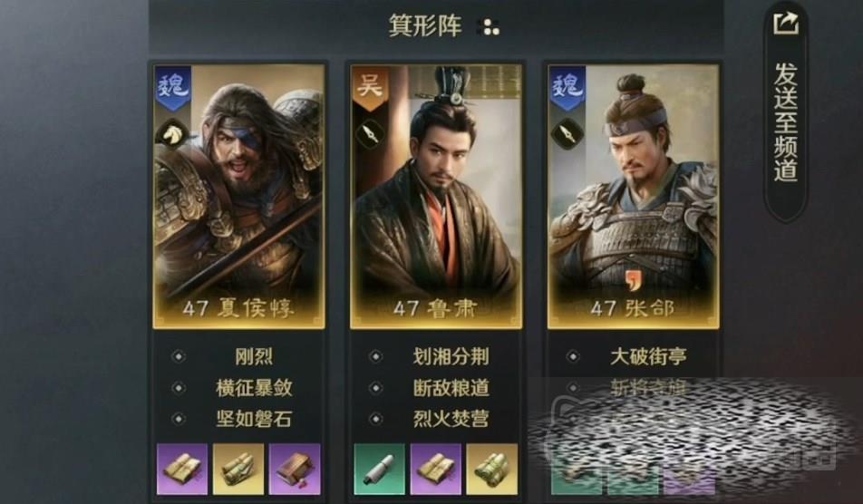Open the 鲁肃 general card portrait
The image size is (863, 504).
coord(436,197)
